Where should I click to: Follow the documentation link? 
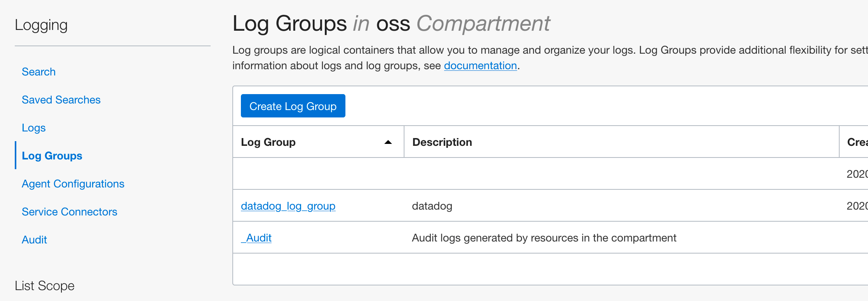coord(480,66)
